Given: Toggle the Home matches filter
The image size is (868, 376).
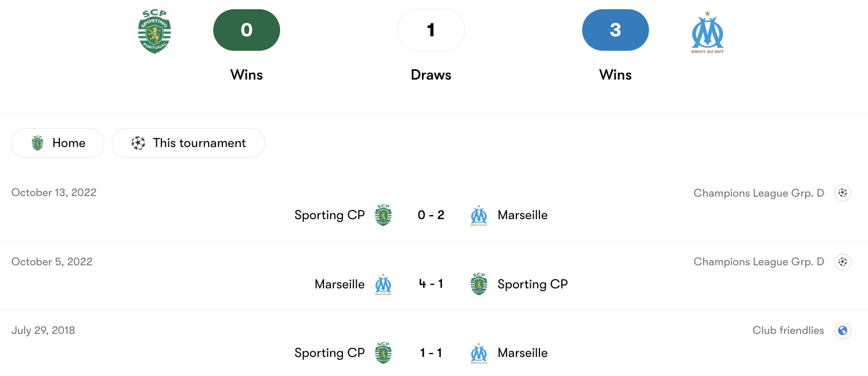Looking at the screenshot, I should tap(57, 142).
